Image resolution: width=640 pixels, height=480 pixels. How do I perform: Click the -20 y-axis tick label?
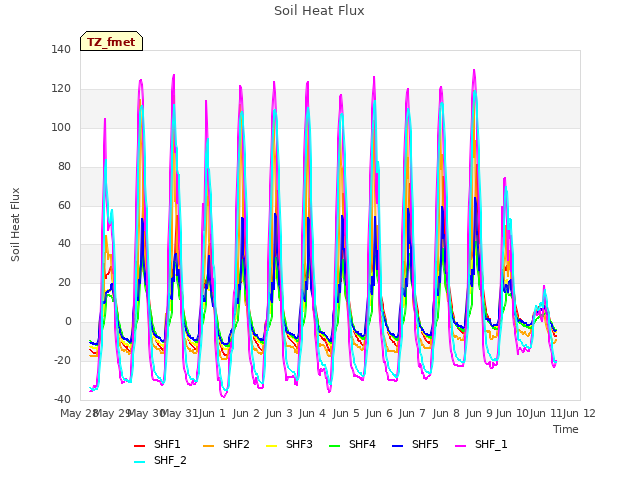tap(62, 360)
